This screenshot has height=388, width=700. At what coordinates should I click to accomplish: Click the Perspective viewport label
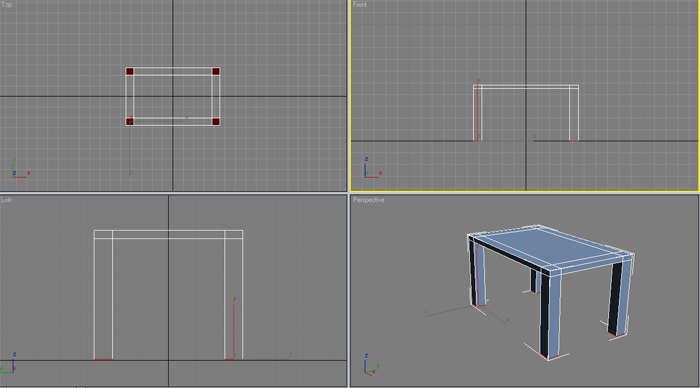(369, 200)
